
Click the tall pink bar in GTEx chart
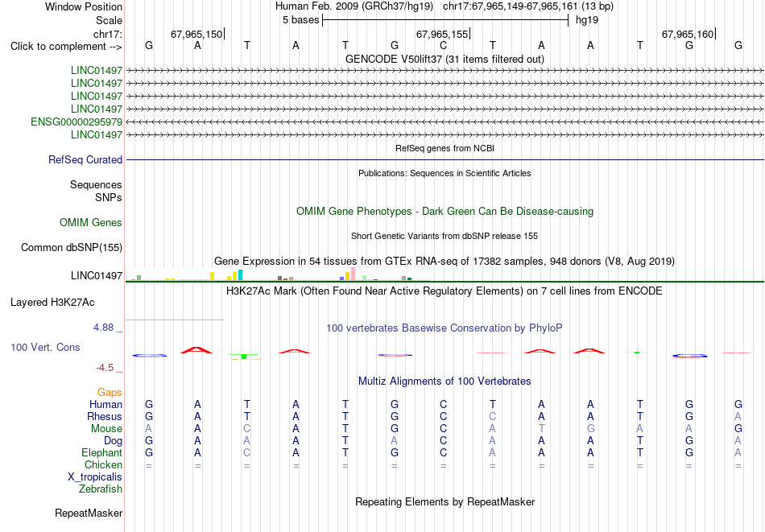[354, 274]
